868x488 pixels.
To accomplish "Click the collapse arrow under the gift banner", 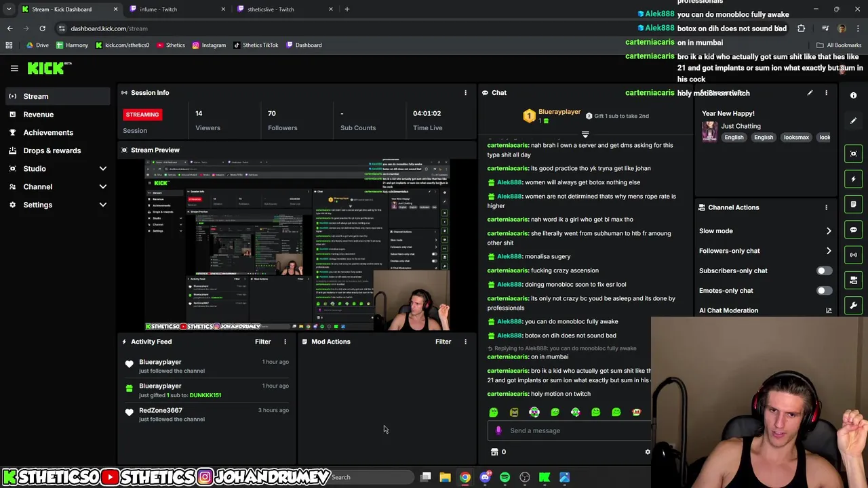I will [x=585, y=135].
